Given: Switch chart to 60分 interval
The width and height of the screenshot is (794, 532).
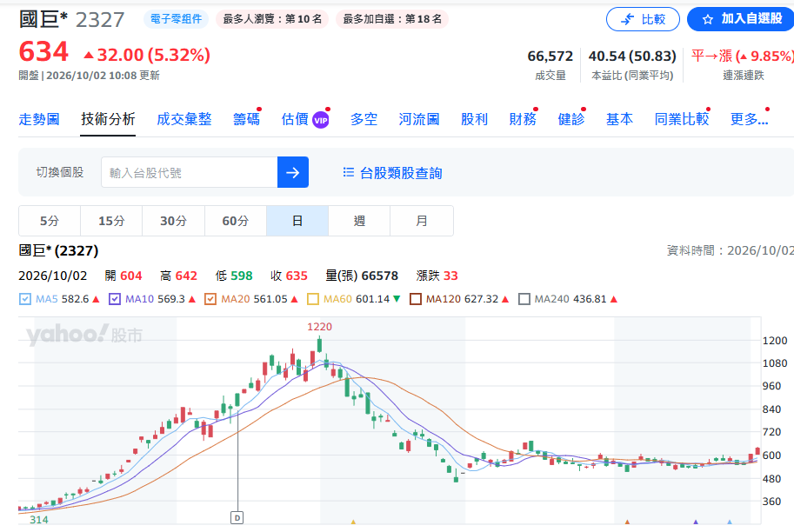Looking at the screenshot, I should pyautogui.click(x=236, y=221).
